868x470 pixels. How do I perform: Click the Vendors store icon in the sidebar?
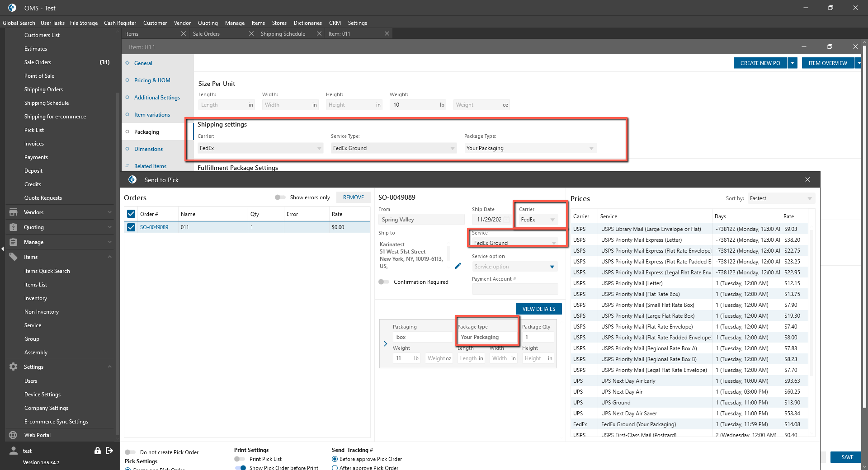(13, 212)
